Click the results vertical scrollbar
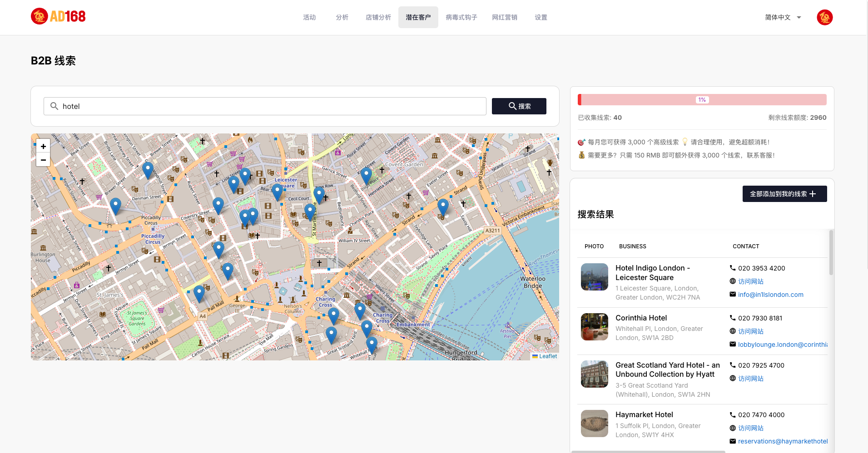868x453 pixels. 831,252
